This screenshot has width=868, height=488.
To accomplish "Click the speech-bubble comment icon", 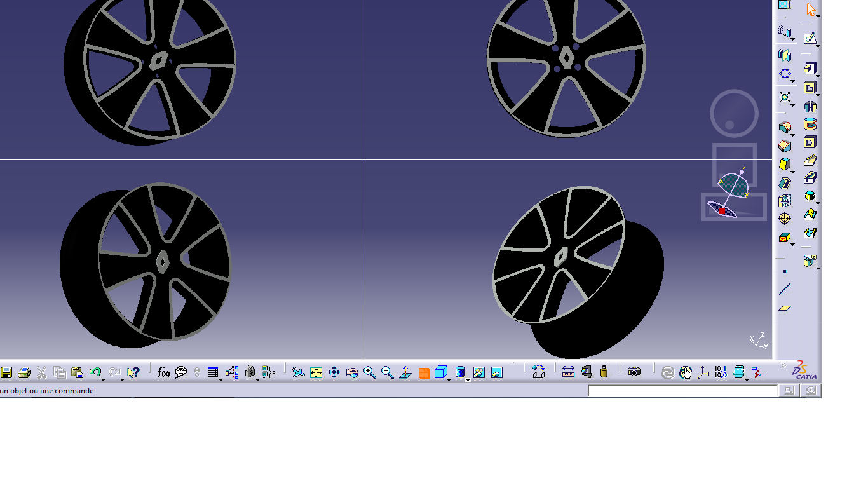I will click(x=181, y=372).
